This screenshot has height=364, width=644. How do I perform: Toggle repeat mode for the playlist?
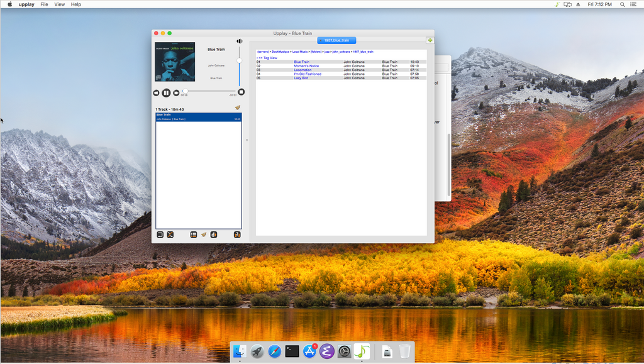[160, 234]
